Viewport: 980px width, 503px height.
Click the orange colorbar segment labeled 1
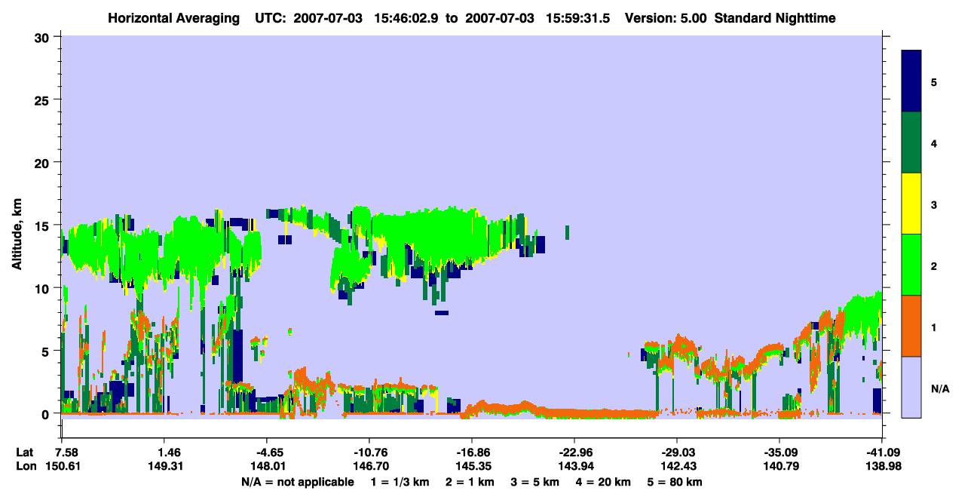[x=911, y=326]
